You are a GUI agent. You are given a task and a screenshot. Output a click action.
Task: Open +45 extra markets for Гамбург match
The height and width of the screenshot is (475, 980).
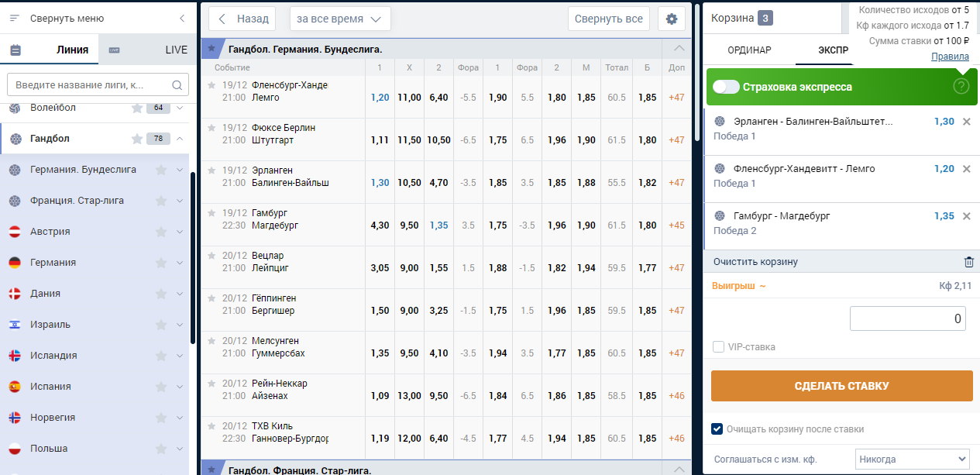tap(676, 225)
